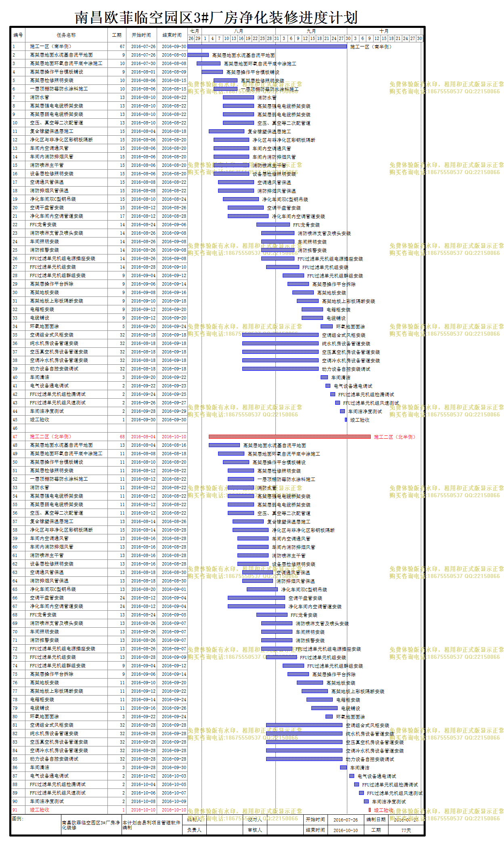
Task: Click row 1 start date 2016-07-26
Action: click(x=143, y=46)
